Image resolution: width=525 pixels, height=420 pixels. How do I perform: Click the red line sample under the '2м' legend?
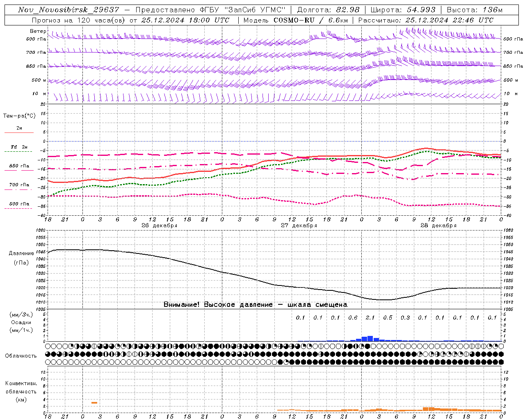click(19, 133)
